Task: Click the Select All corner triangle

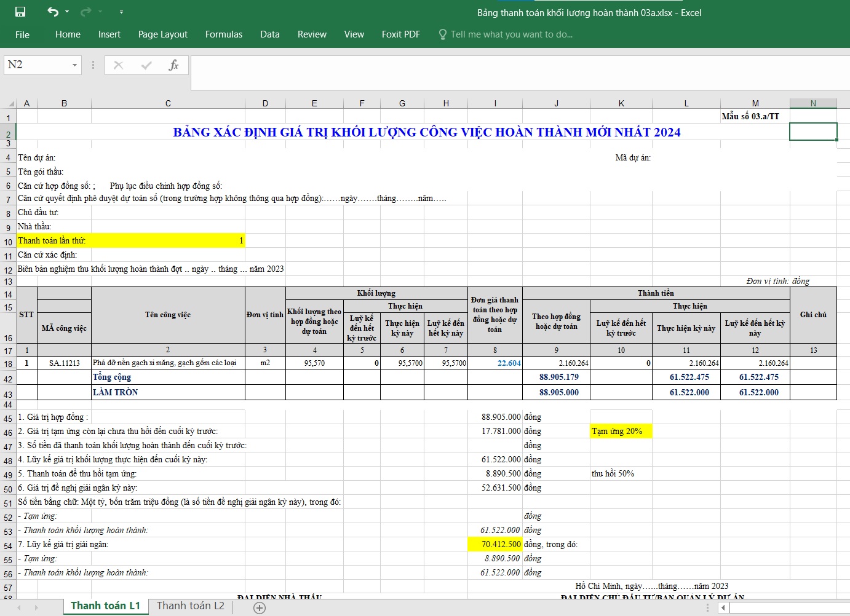Action: pos(10,103)
